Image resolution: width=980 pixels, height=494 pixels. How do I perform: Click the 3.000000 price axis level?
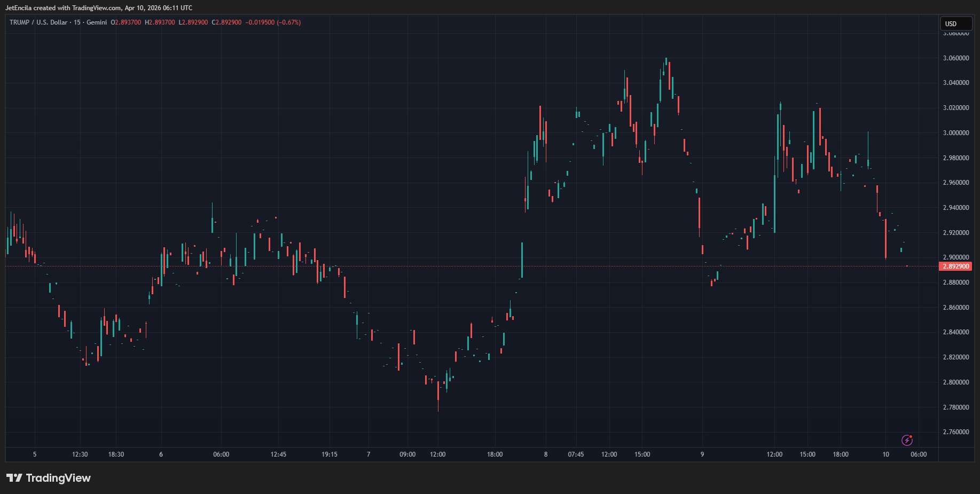point(955,133)
